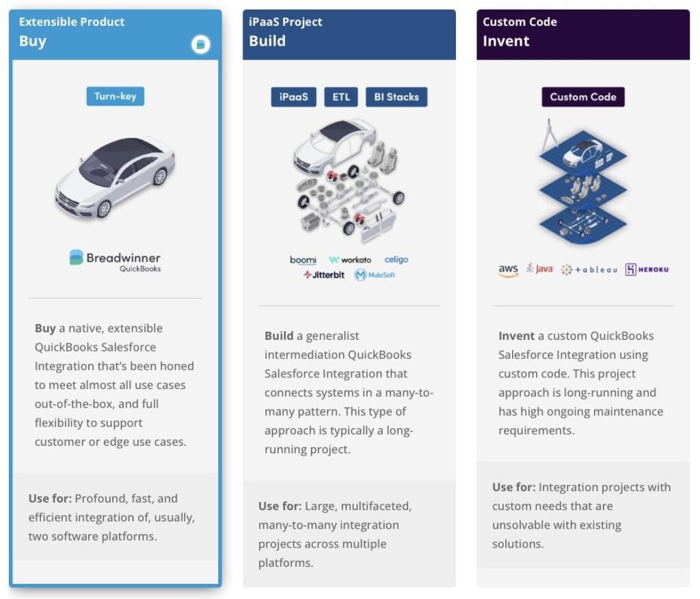The image size is (700, 599).
Task: Click the AWS logo
Action: tap(509, 270)
